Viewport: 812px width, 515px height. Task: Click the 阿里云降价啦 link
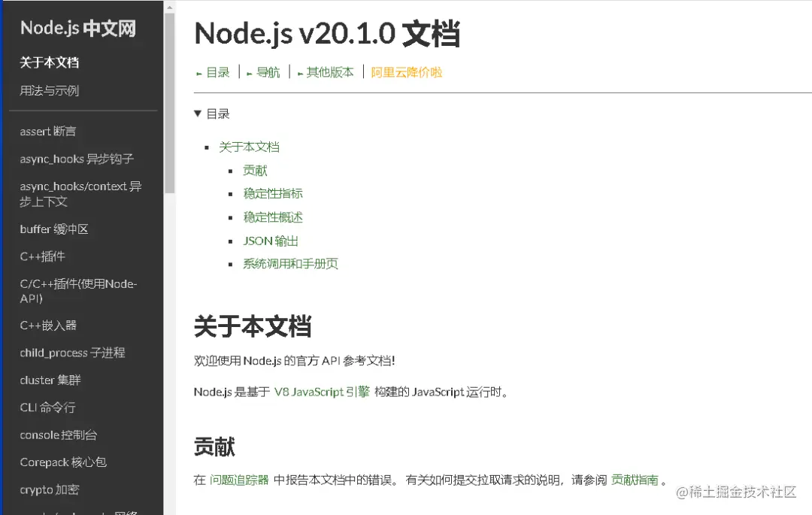click(407, 72)
